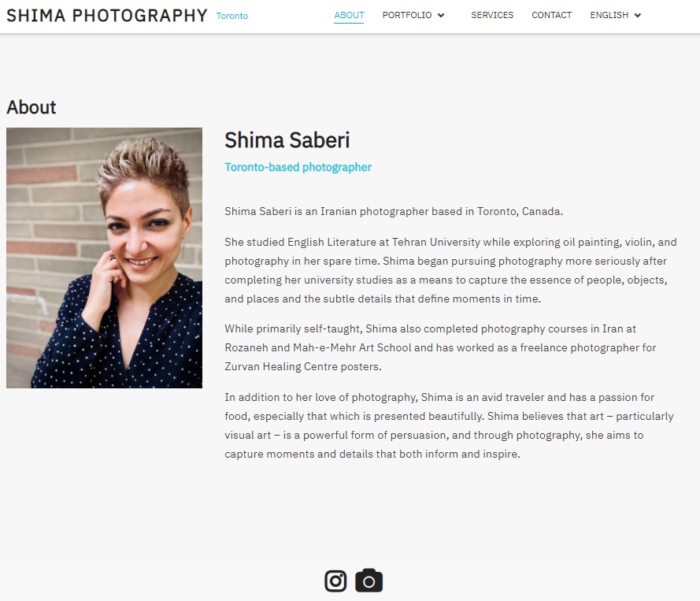The width and height of the screenshot is (700, 601).
Task: Open the Instagram icon link
Action: tap(335, 581)
